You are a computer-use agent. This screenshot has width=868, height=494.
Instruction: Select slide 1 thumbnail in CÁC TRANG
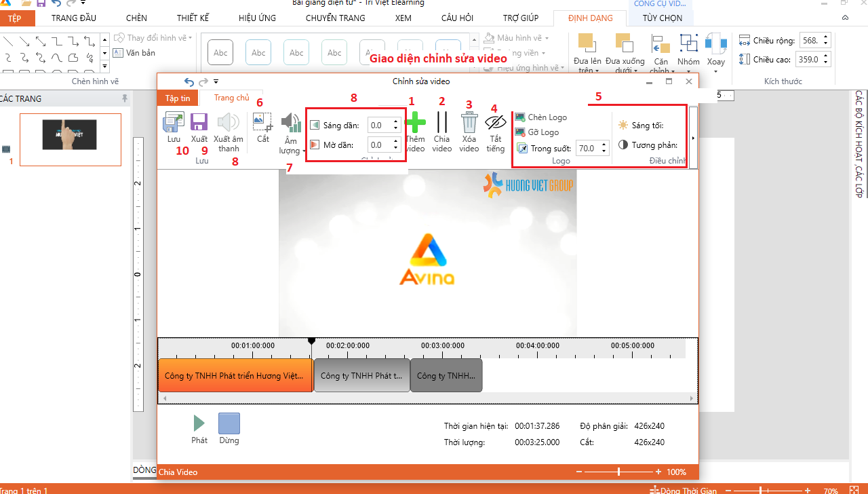click(70, 140)
